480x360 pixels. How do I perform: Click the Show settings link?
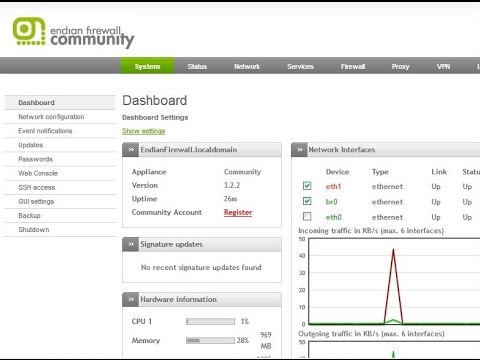143,131
